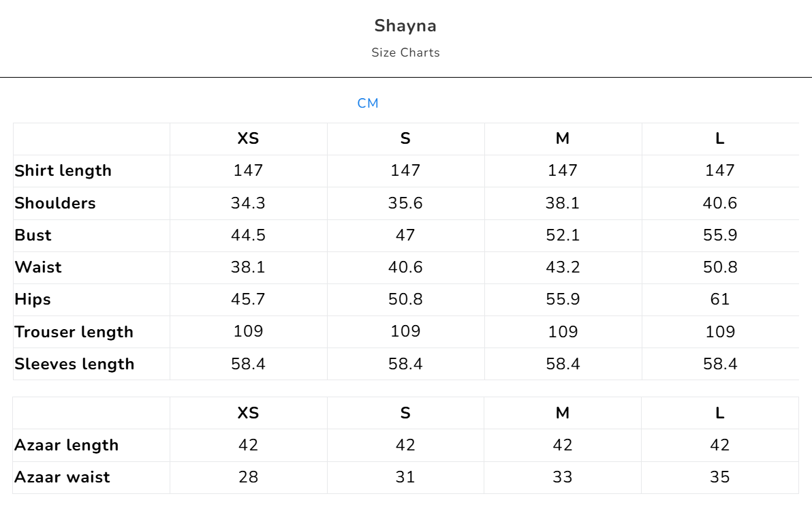The width and height of the screenshot is (812, 524).
Task: Select the Shoulders row label
Action: point(55,203)
